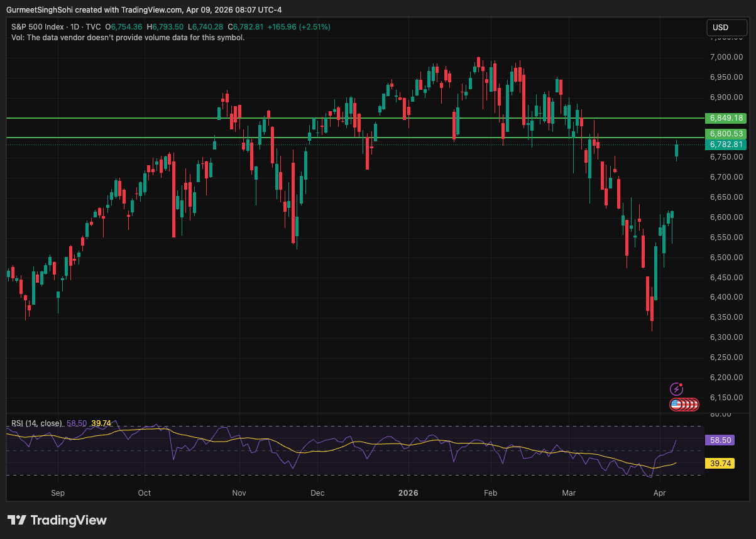This screenshot has height=539, width=756.
Task: Click the yellow 39.74 RSI scale label
Action: point(720,463)
